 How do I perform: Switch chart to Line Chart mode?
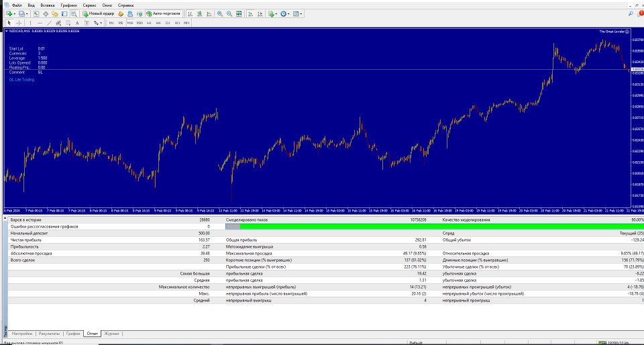(x=209, y=13)
